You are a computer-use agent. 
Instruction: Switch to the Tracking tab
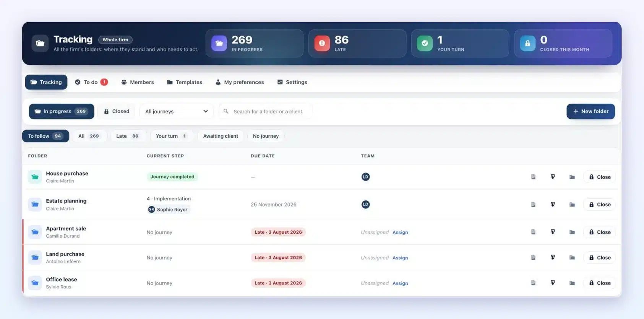point(46,82)
